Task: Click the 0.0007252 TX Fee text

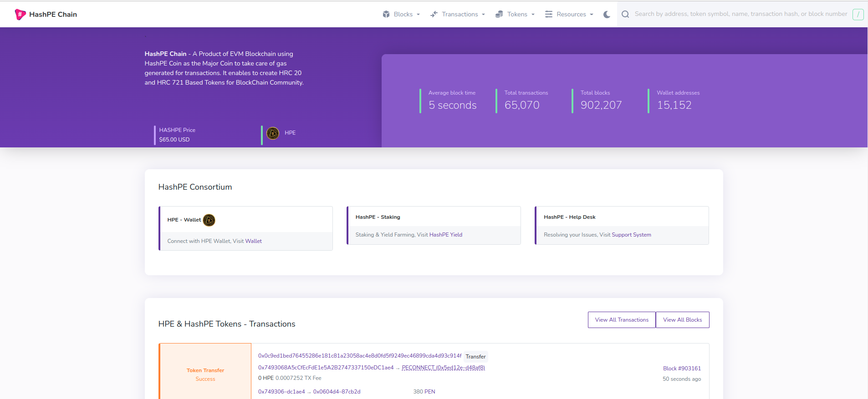Action: tap(298, 378)
